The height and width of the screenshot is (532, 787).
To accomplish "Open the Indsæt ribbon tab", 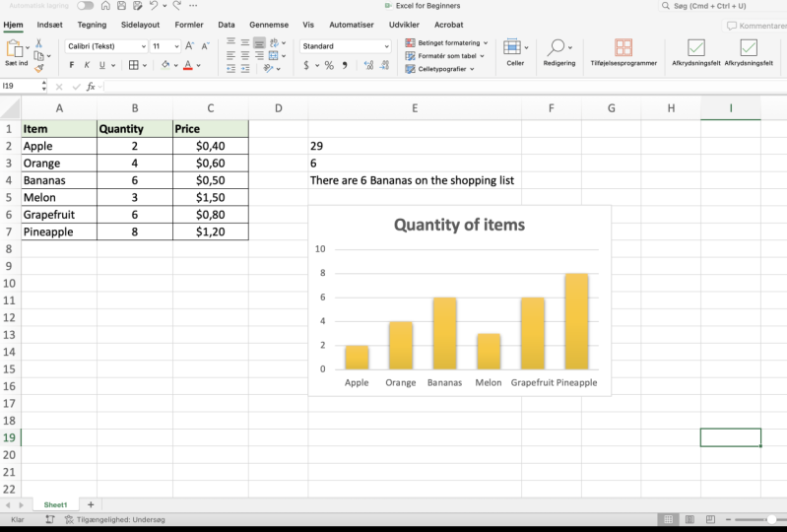I will click(x=49, y=25).
